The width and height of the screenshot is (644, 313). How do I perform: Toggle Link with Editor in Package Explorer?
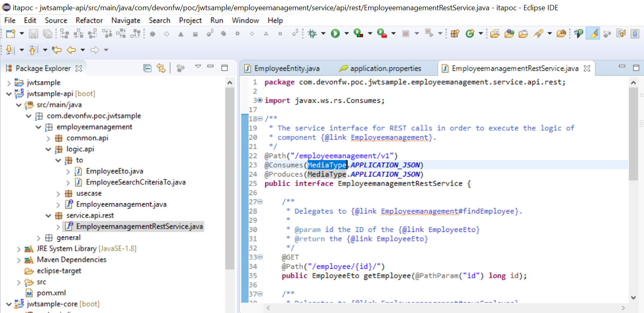pyautogui.click(x=161, y=68)
